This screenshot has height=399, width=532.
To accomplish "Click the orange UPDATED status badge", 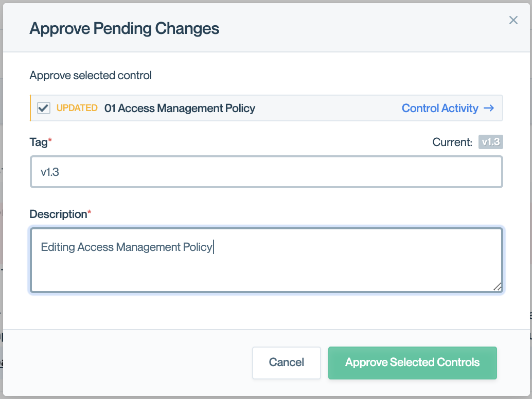I will [x=77, y=108].
